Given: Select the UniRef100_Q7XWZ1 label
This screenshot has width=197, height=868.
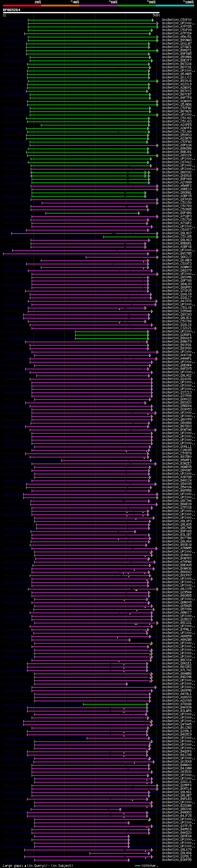Looking at the screenshot, I should point(177,47).
